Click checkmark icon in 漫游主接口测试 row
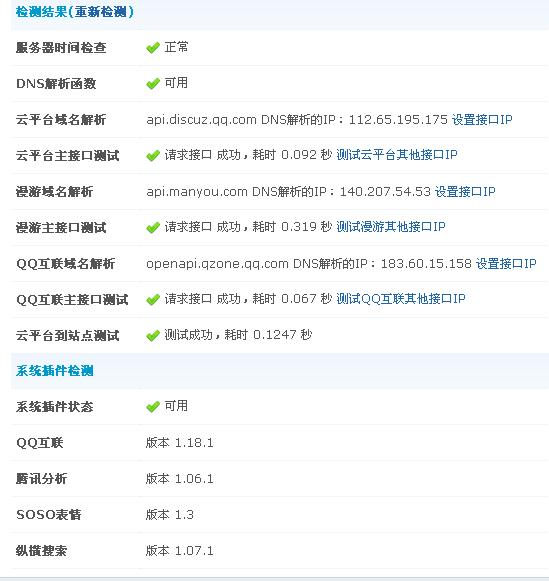Screen dimensions: 549x581 153,228
